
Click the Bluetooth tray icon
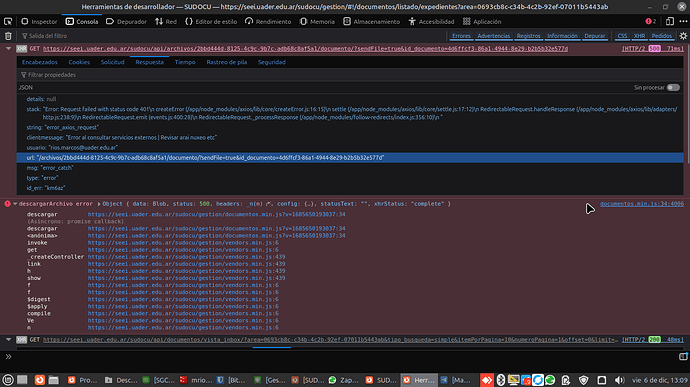coord(501,380)
